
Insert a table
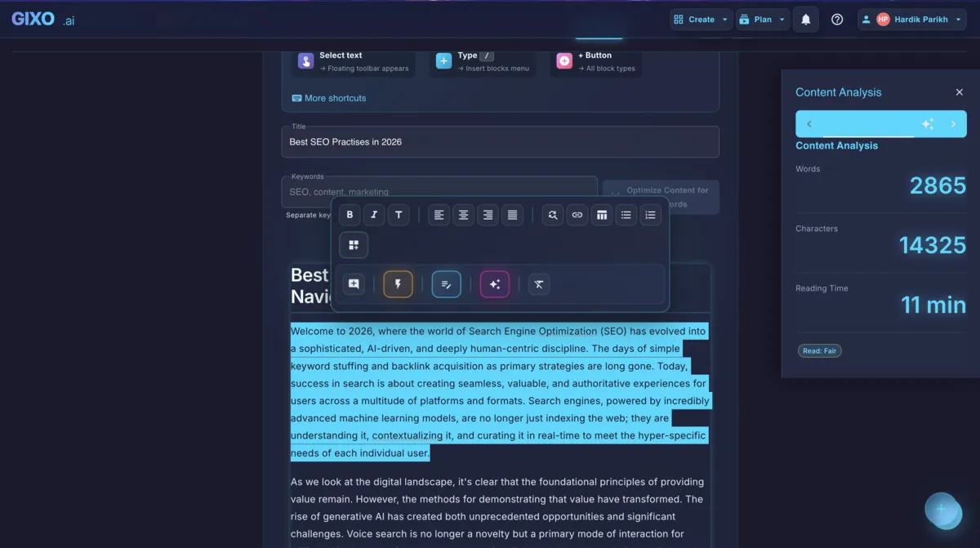[601, 214]
